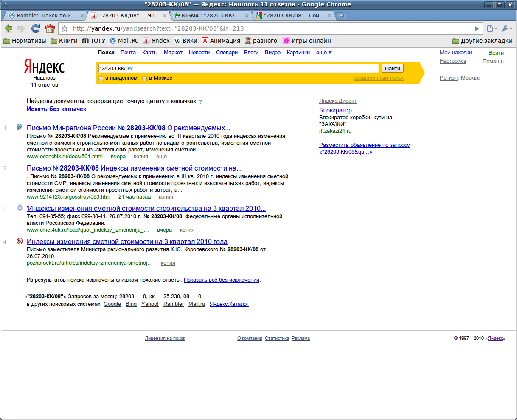Open the Книги bookmarks folder

[64, 41]
